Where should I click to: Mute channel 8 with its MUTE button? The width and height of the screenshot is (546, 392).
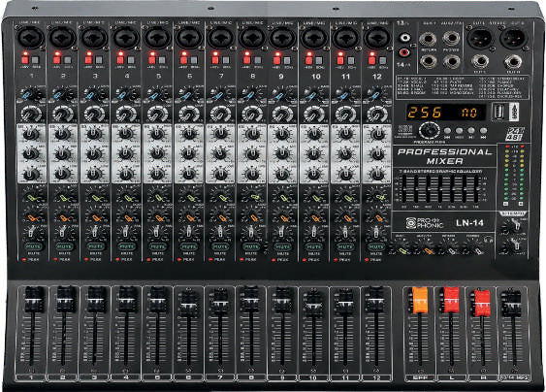click(x=251, y=246)
